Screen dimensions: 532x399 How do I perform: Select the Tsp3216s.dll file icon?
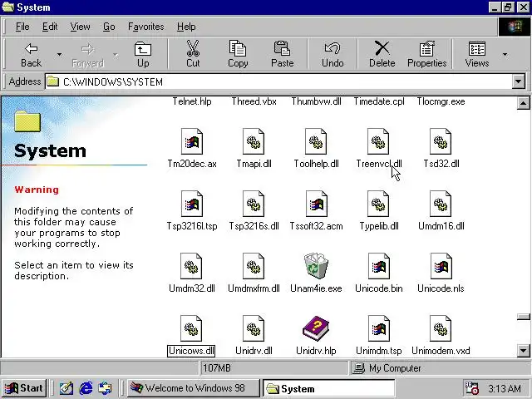click(x=254, y=204)
